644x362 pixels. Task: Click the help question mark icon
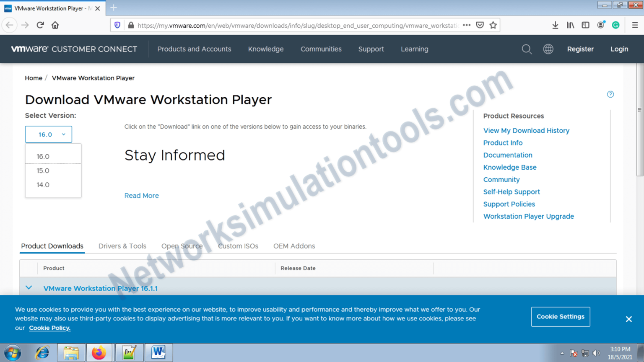(x=610, y=94)
